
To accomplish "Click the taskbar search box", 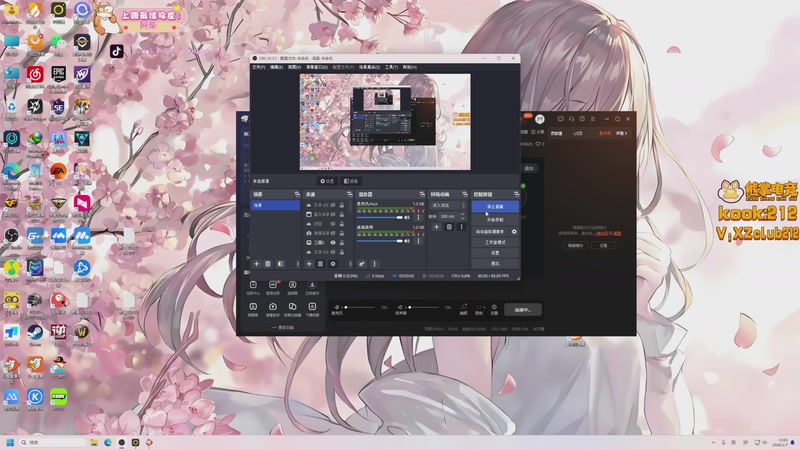I will coord(53,442).
